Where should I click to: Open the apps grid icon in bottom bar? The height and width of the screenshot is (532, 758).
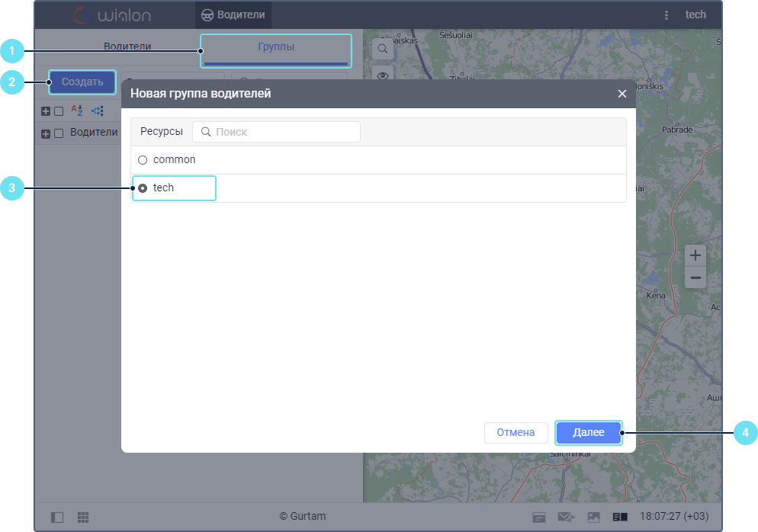(83, 517)
